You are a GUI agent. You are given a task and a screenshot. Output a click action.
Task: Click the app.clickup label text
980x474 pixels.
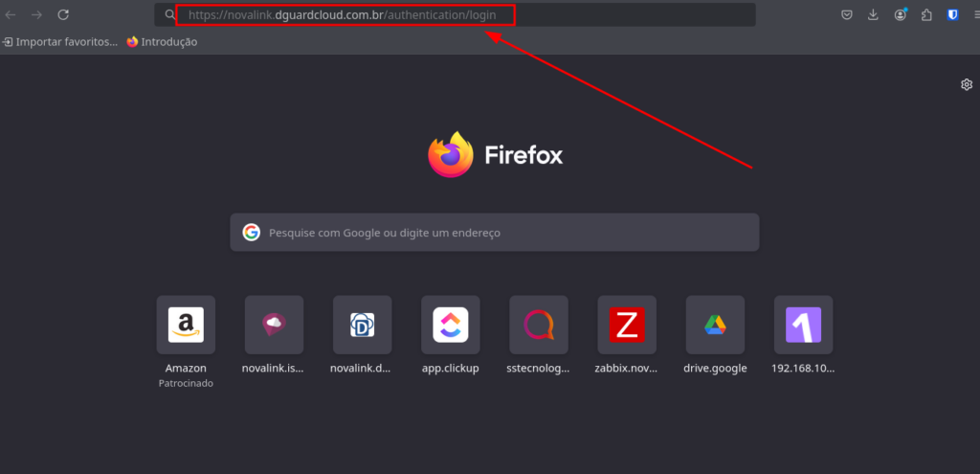click(x=451, y=369)
